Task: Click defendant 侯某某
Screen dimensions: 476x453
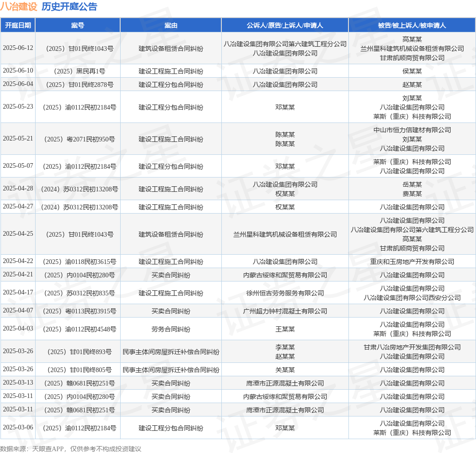Action: click(x=412, y=71)
